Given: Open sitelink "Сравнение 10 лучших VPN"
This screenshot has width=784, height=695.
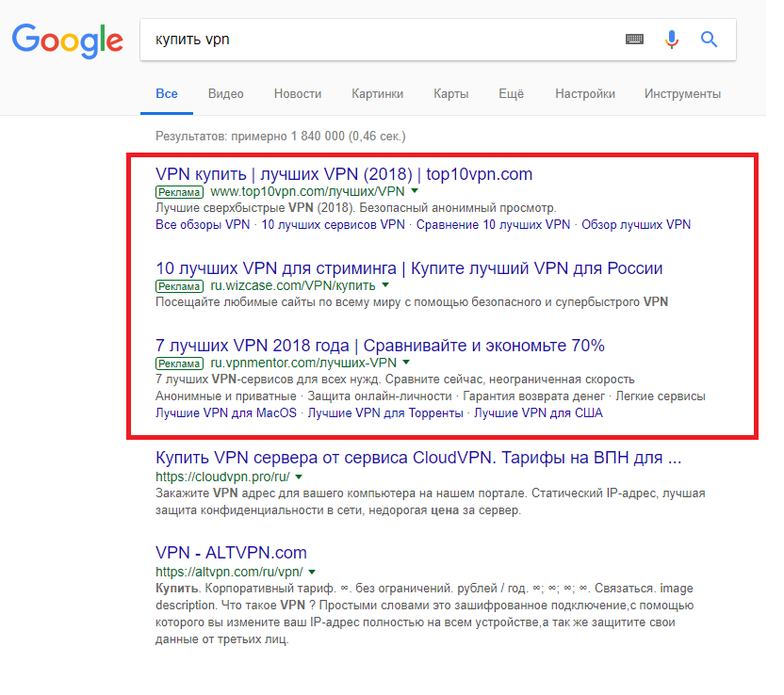Looking at the screenshot, I should coord(493,225).
